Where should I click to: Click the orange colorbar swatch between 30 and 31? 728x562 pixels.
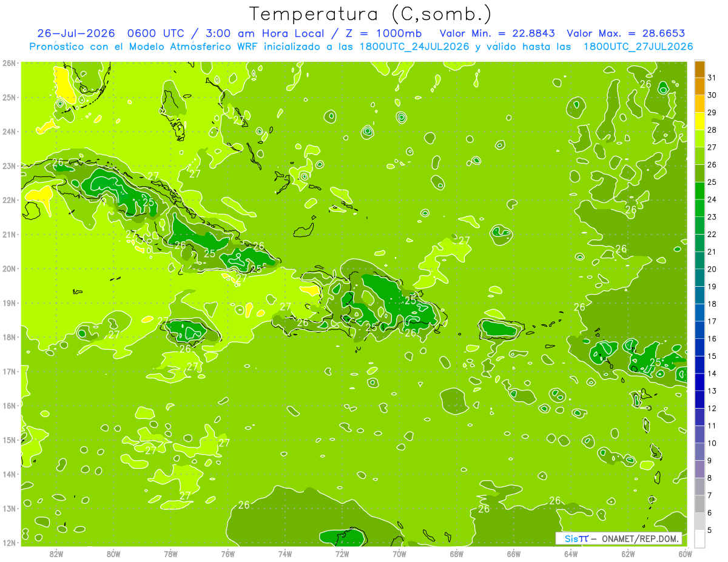pos(699,87)
